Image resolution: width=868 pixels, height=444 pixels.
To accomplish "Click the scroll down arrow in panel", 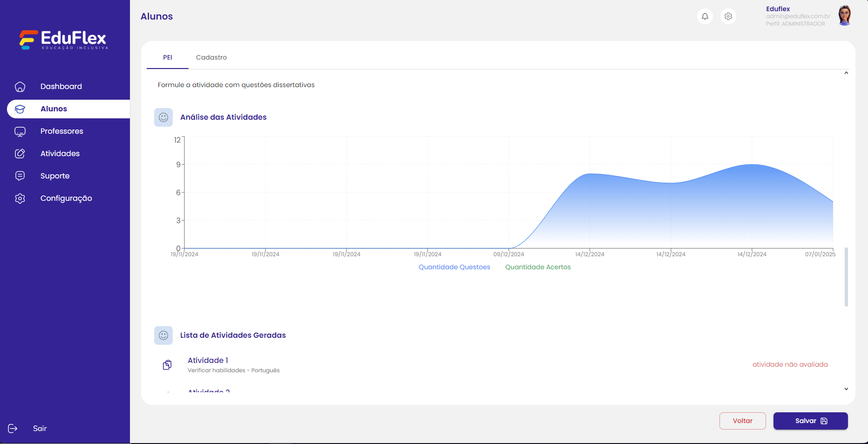I will click(x=846, y=389).
